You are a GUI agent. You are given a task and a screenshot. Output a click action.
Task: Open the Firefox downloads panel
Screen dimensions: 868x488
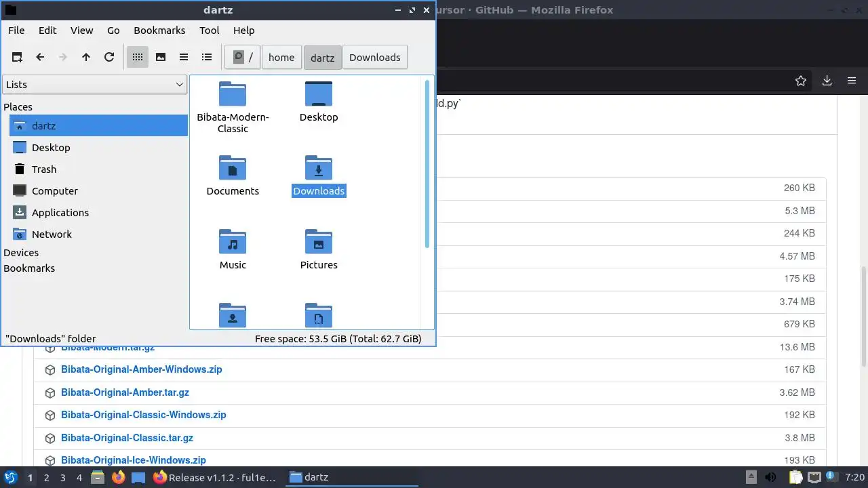(x=827, y=81)
